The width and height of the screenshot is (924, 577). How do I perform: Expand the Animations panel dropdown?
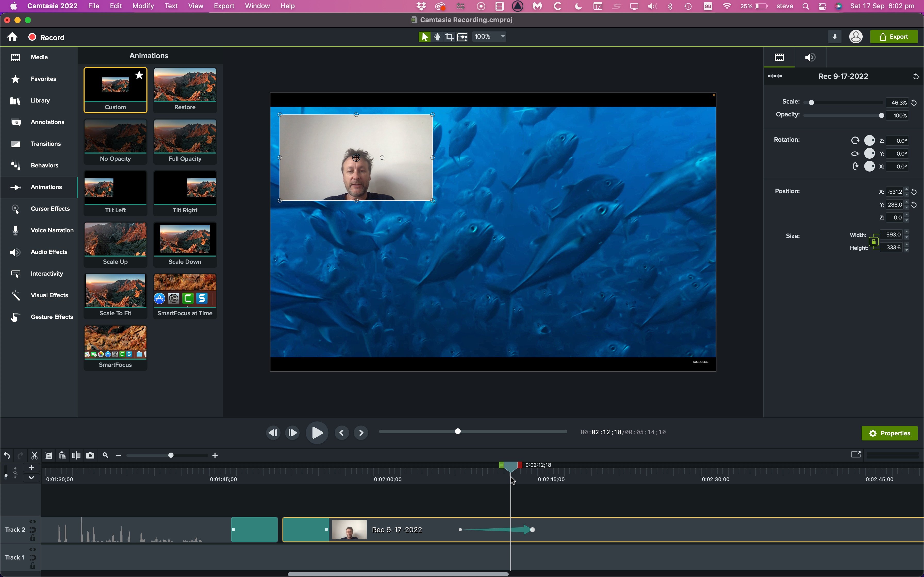(149, 56)
